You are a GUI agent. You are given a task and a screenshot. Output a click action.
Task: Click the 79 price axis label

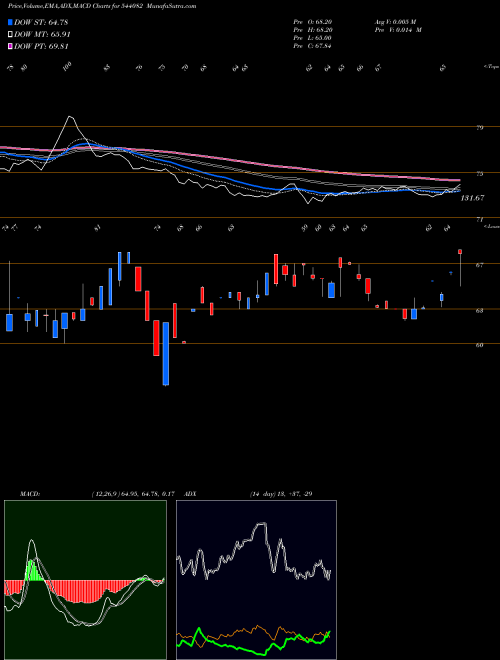point(479,128)
